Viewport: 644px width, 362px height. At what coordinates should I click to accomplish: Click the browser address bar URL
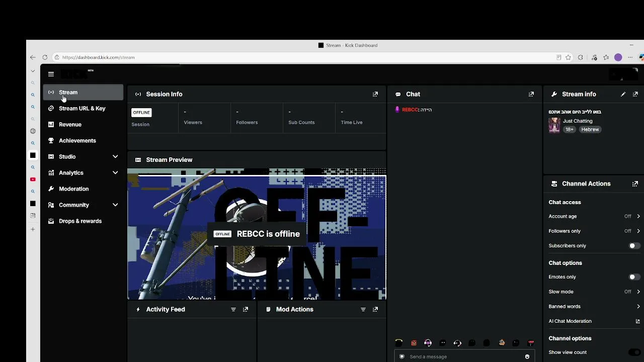click(x=99, y=57)
